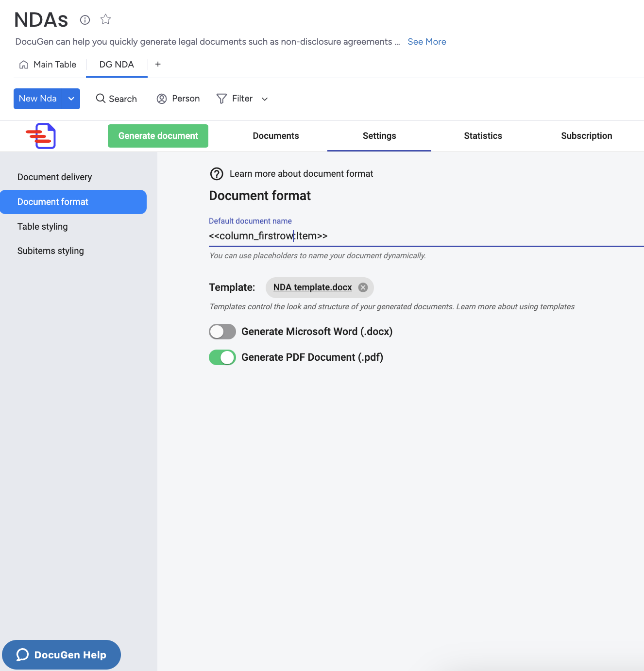Click the Search magnifier icon
The height and width of the screenshot is (671, 644).
[101, 99]
